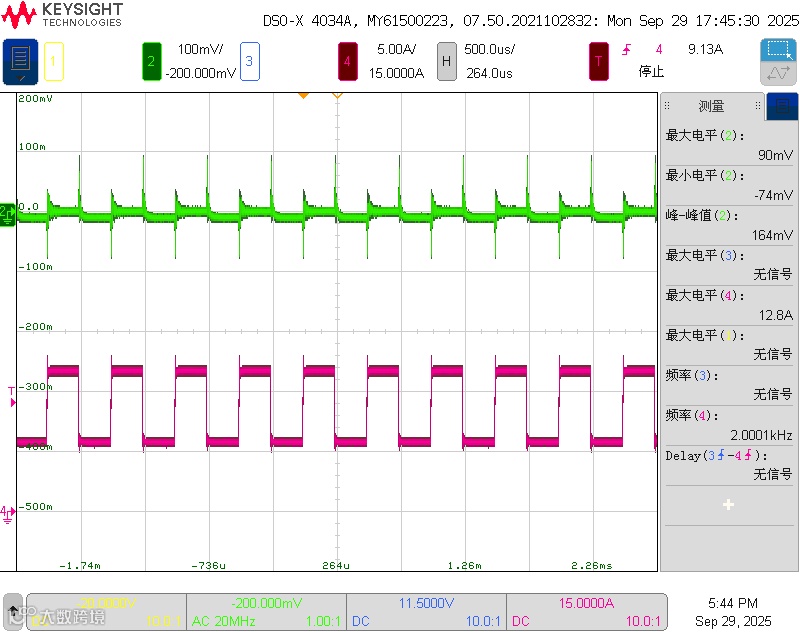The width and height of the screenshot is (800, 632).
Task: Click the -500m vertical axis label
Action: [x=35, y=507]
